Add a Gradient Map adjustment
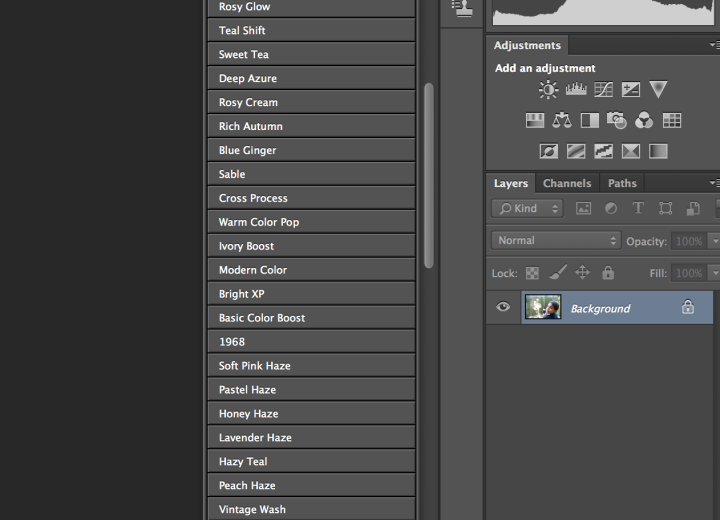 (658, 151)
